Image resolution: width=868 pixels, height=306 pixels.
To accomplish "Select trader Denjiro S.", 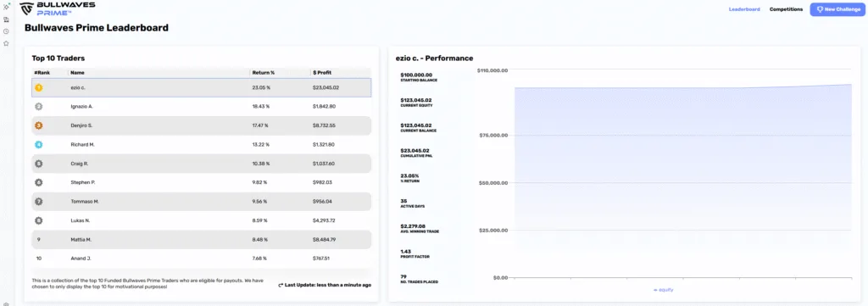I will (202, 125).
